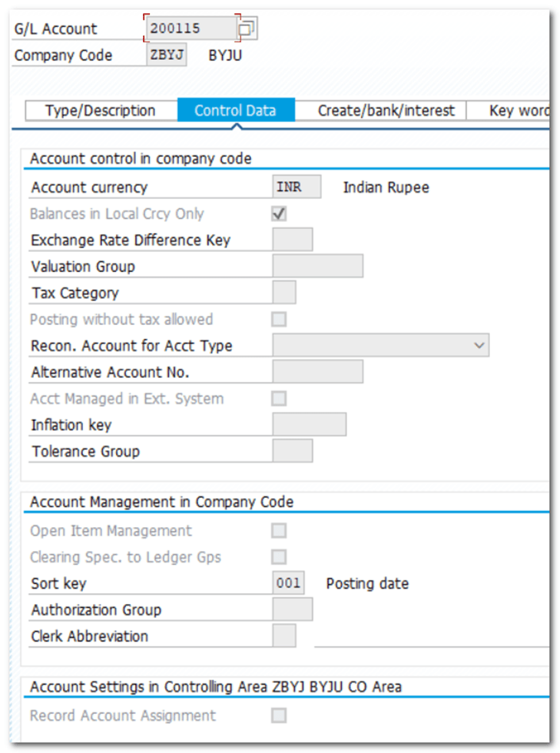The width and height of the screenshot is (560, 753).
Task: Enable Open Item Management checkbox
Action: 279,530
